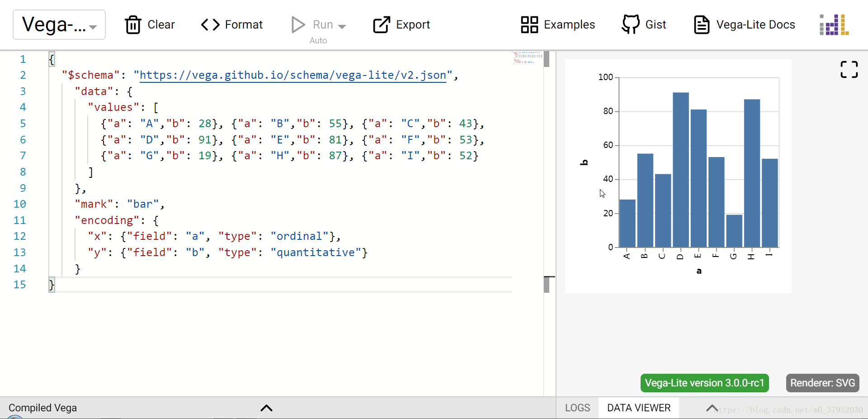Click the "mark": "bar" code line
Image resolution: width=868 pixels, height=419 pixels.
pyautogui.click(x=120, y=204)
